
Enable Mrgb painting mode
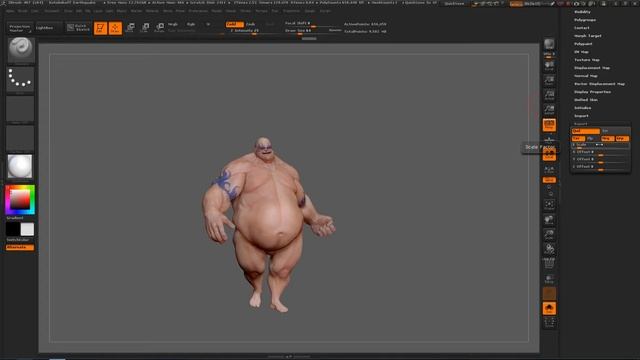(x=173, y=24)
